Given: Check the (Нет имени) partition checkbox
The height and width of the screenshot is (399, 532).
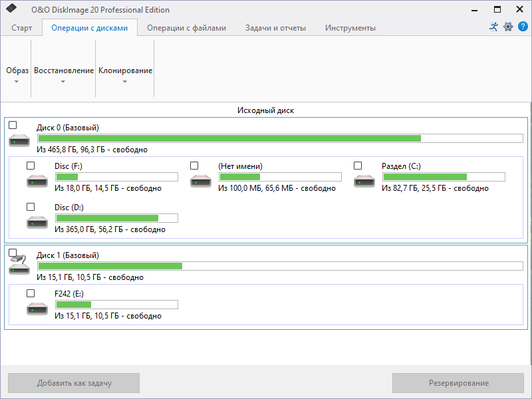Looking at the screenshot, I should tap(194, 166).
